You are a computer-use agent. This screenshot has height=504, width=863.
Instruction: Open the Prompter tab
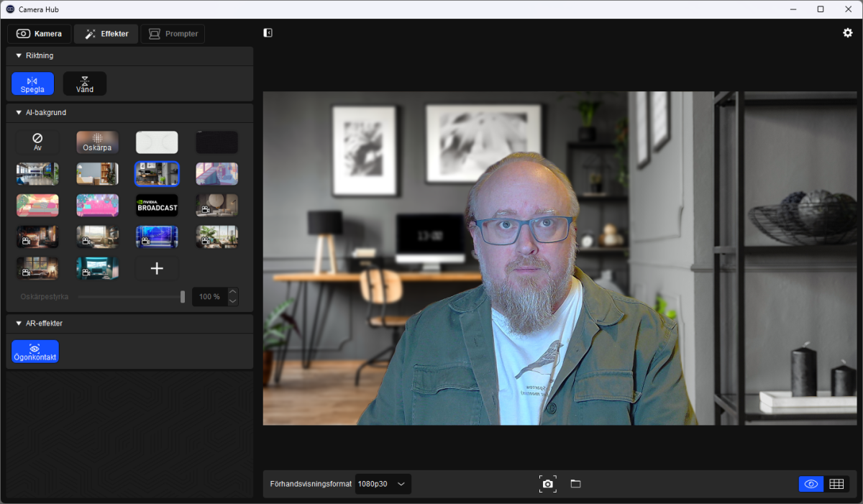tap(173, 33)
